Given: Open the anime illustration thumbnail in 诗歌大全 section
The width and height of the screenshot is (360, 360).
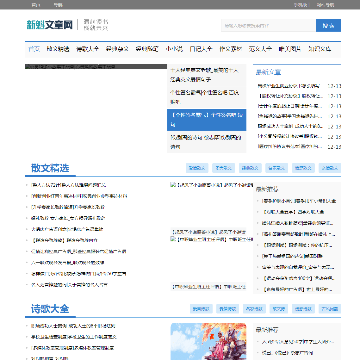Looking at the screenshot, I should (x=208, y=341).
